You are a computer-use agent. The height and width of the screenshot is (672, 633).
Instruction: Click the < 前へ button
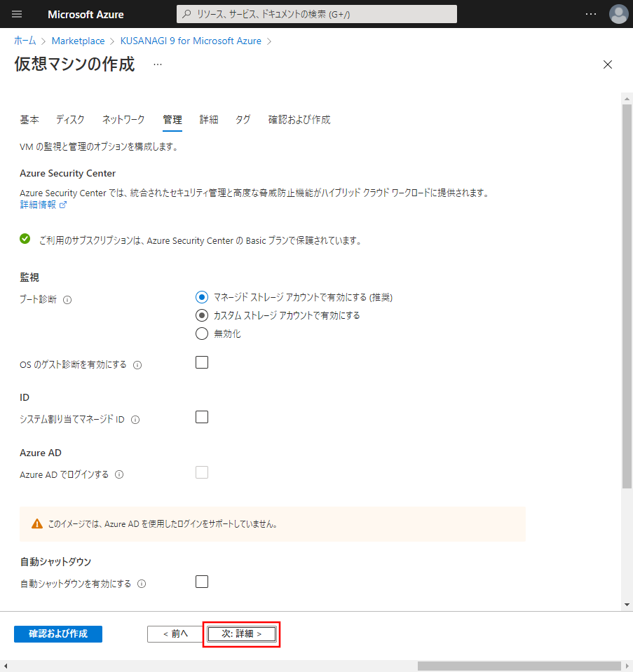(x=175, y=634)
